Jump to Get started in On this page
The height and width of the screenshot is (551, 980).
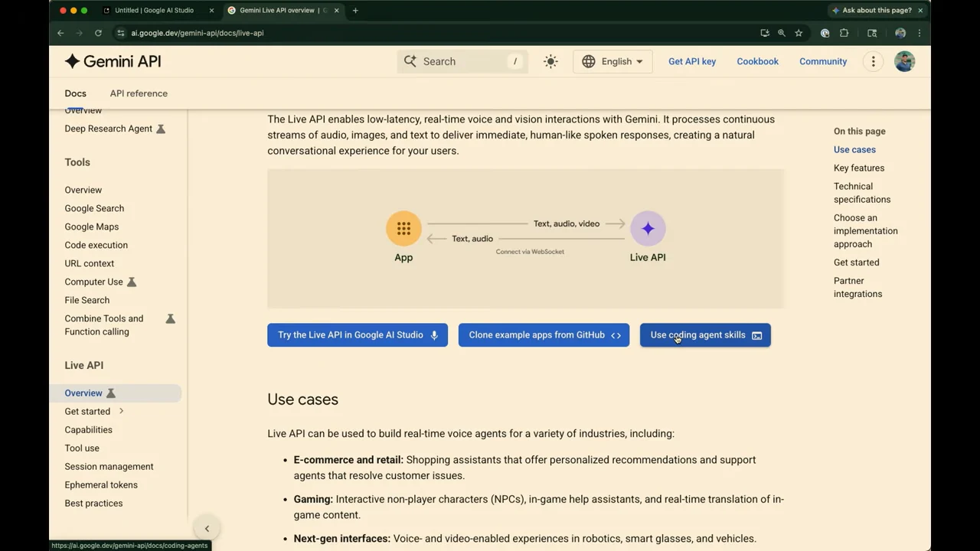[x=857, y=262]
